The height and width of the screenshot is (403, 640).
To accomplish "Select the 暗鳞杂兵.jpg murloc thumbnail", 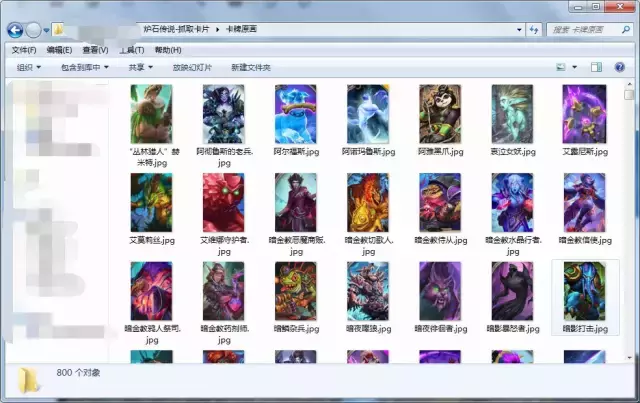I will [x=296, y=291].
